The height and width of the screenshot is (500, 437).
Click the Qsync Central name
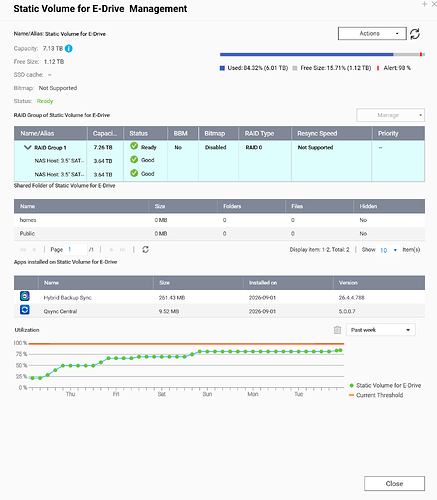[60, 311]
